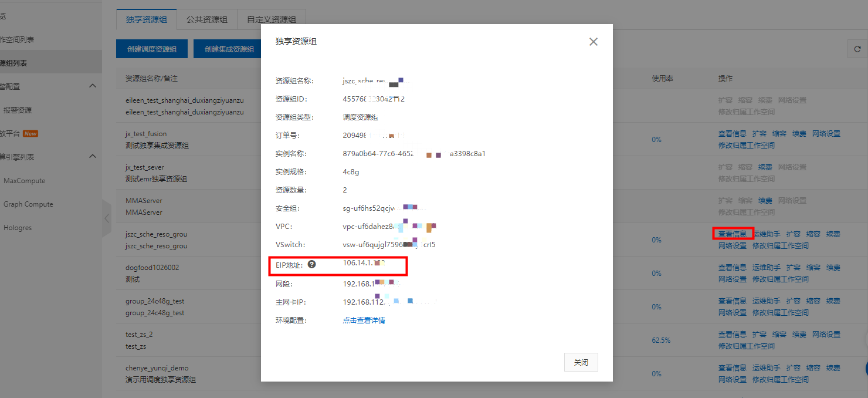The width and height of the screenshot is (868, 398).
Task: Collapse the sidebar using its edge handle
Action: point(106,218)
